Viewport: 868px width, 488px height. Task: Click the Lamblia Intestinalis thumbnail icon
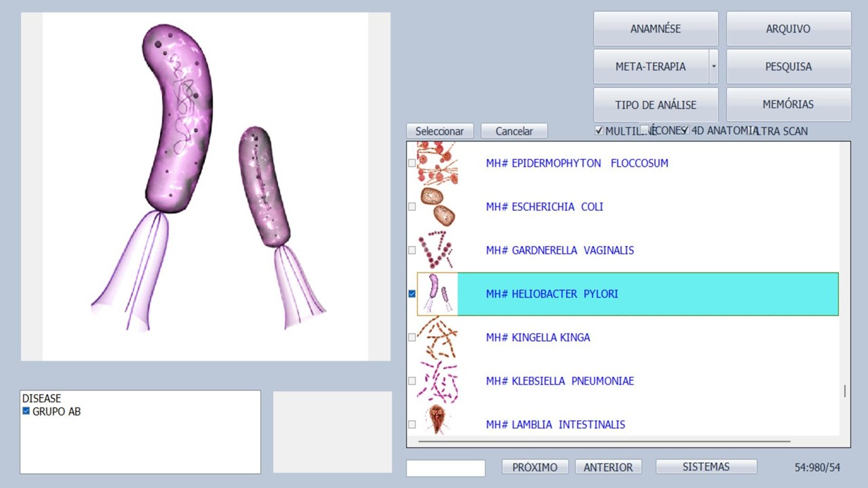[437, 422]
